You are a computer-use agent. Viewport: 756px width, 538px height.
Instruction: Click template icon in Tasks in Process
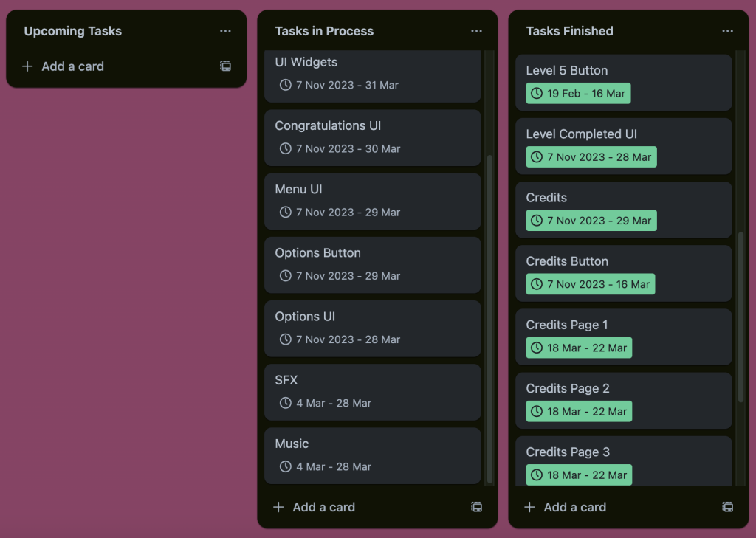tap(476, 507)
